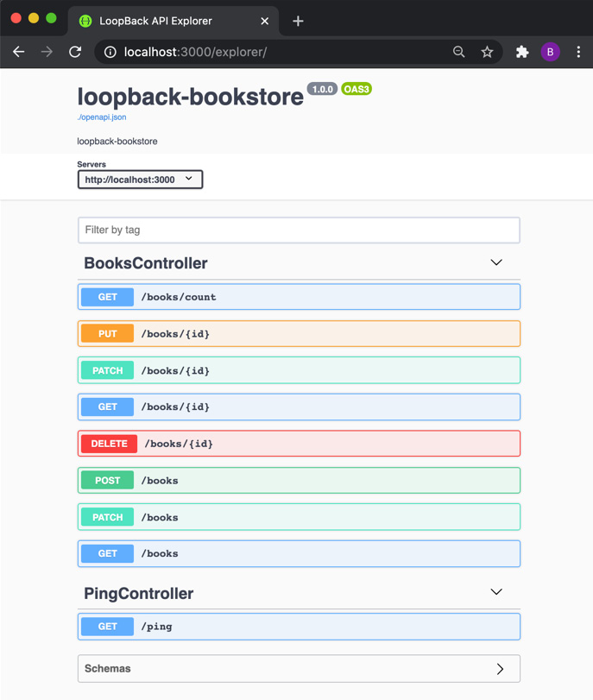Click the loopback-bookstore description text
This screenshot has height=700, width=593.
pos(117,142)
